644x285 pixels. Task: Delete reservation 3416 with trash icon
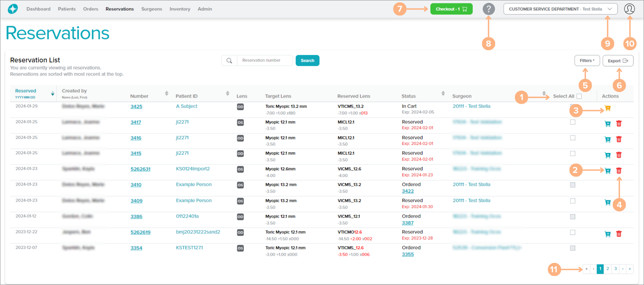pos(619,139)
